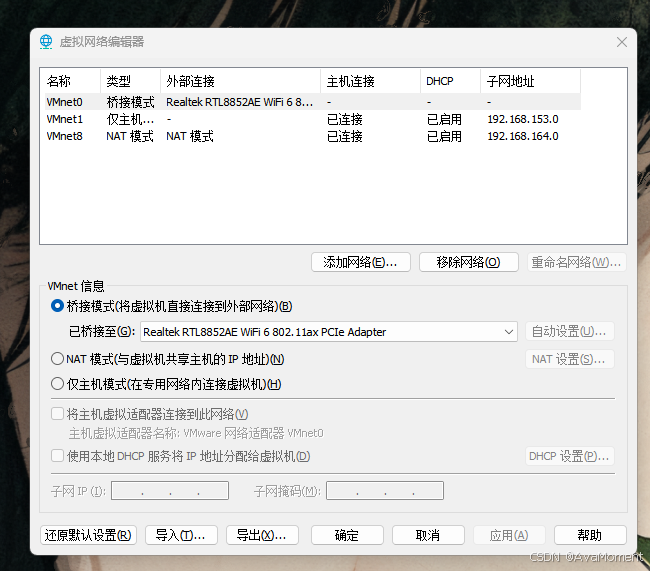Click 已连接 host cell of VMnet8
The height and width of the screenshot is (571, 650).
point(345,136)
